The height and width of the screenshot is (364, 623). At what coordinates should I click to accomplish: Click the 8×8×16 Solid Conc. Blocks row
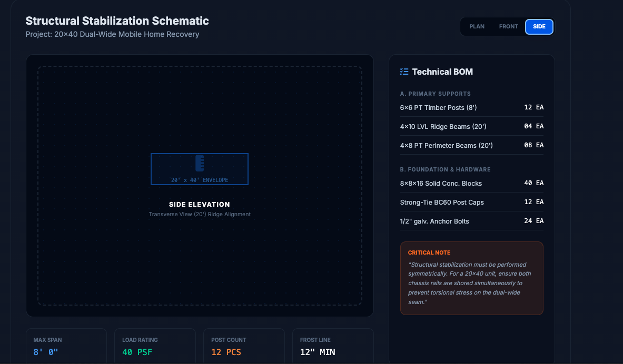[471, 183]
